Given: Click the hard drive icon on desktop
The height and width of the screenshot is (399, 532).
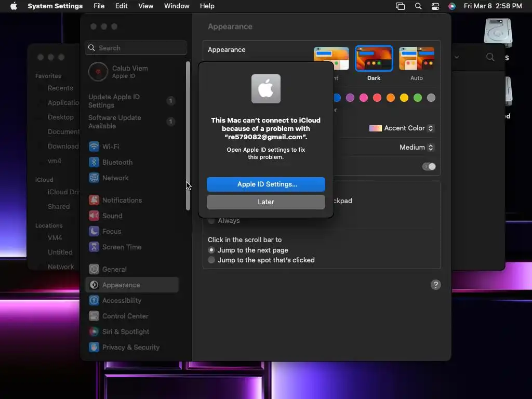Looking at the screenshot, I should (x=498, y=33).
